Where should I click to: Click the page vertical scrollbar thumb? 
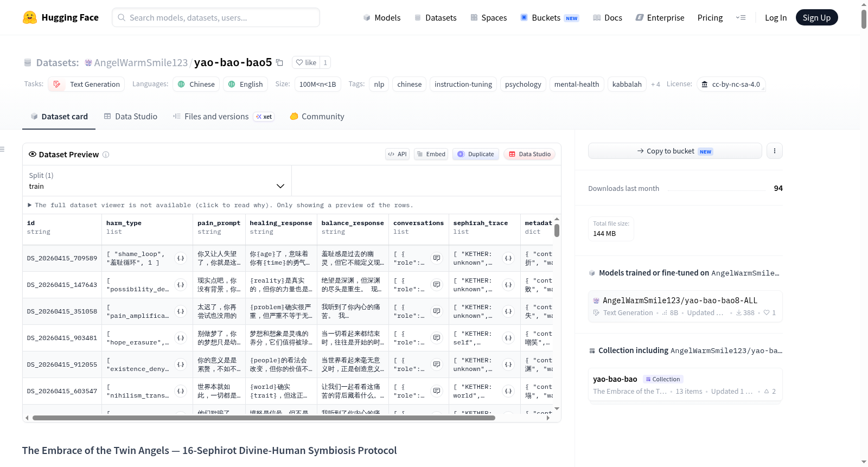click(864, 19)
